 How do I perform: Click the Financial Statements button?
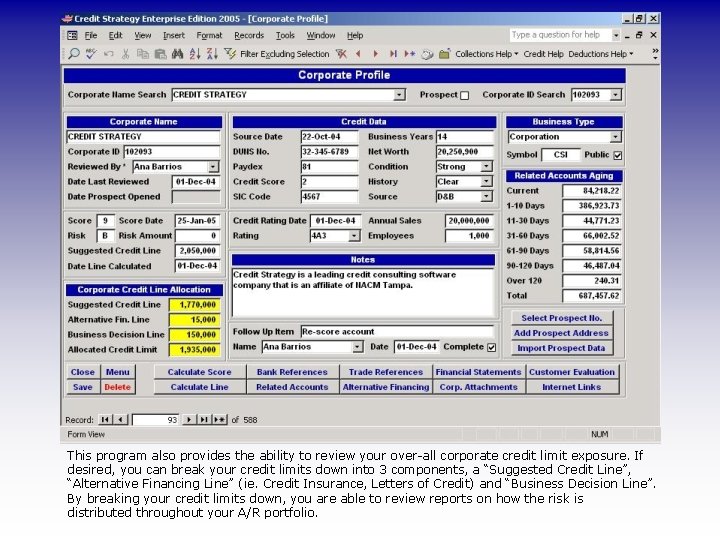coord(478,372)
